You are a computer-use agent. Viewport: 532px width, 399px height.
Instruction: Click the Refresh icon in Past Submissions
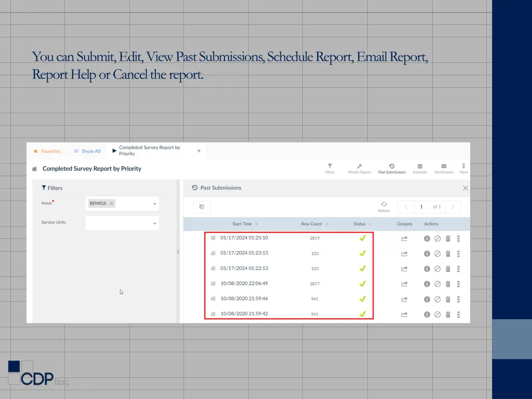(x=384, y=205)
